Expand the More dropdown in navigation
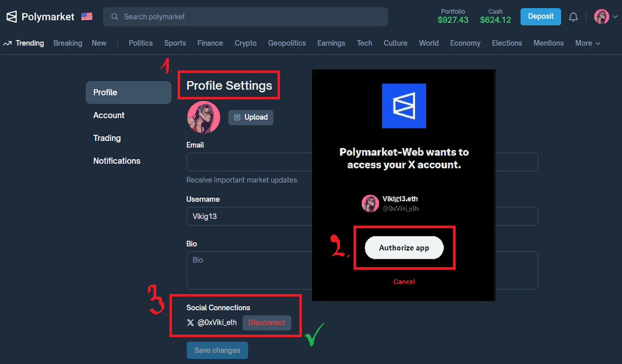This screenshot has width=622, height=364. click(x=588, y=43)
